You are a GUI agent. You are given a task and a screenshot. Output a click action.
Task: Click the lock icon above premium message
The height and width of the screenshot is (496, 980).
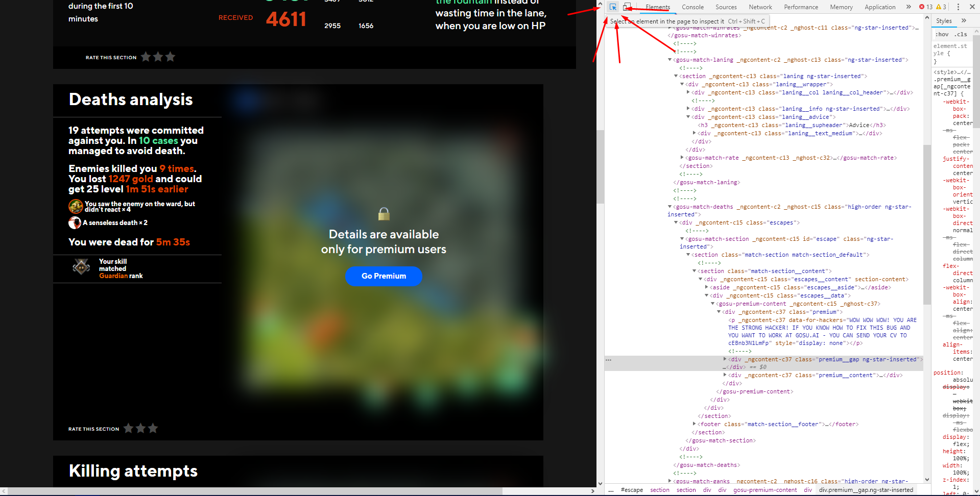click(384, 214)
